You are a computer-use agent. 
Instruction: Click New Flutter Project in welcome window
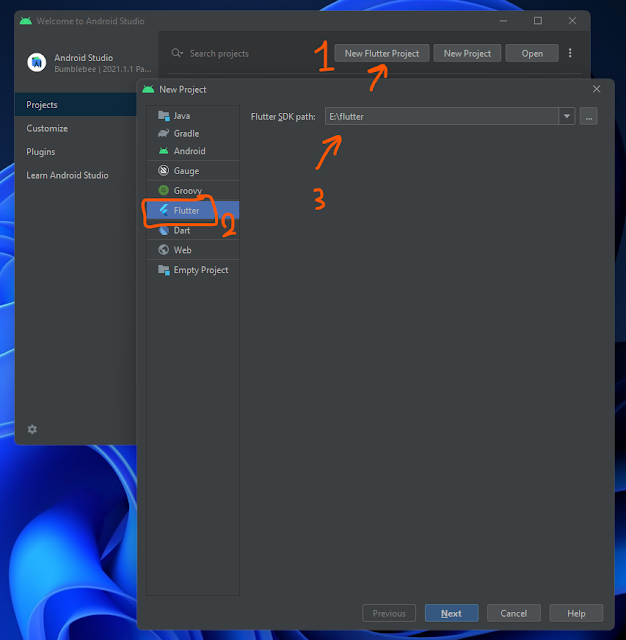click(x=382, y=53)
